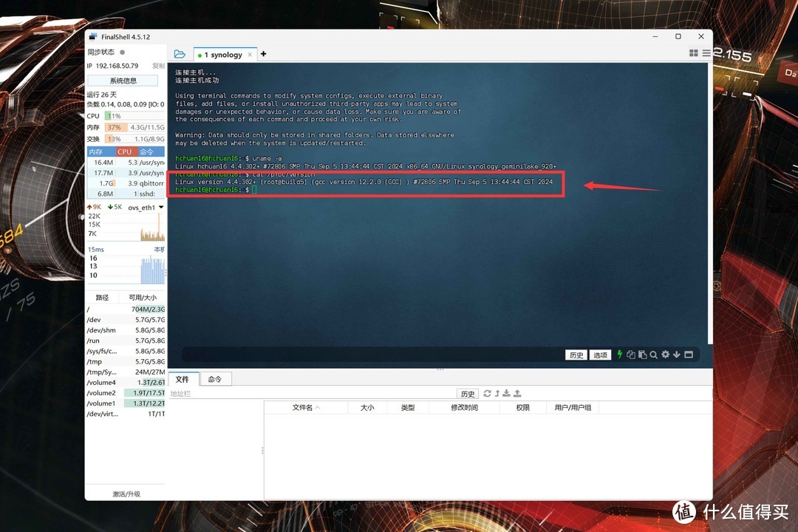Select the /volume4 disk row
The width and height of the screenshot is (798, 532).
tap(126, 382)
